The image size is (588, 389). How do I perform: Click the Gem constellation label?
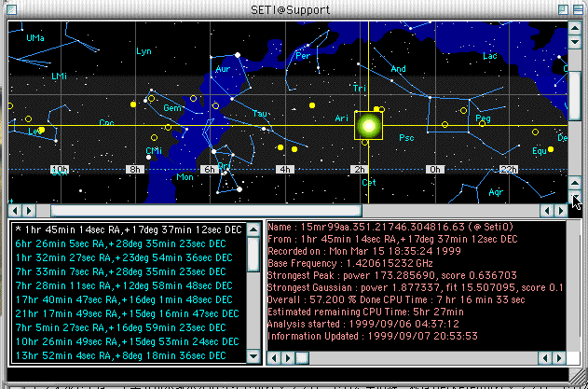click(x=172, y=108)
